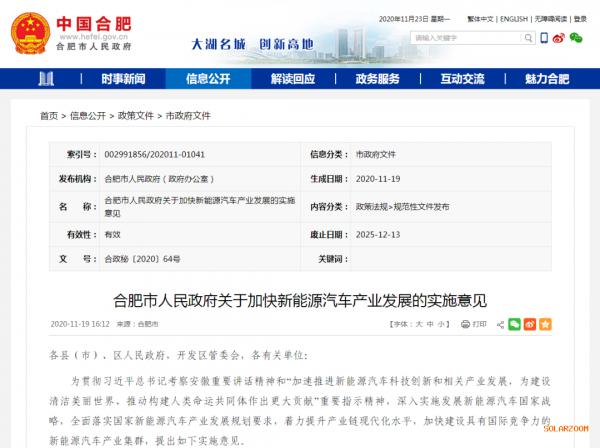The image size is (600, 448).
Task: Switch to ENGLISH language link
Action: 513,18
